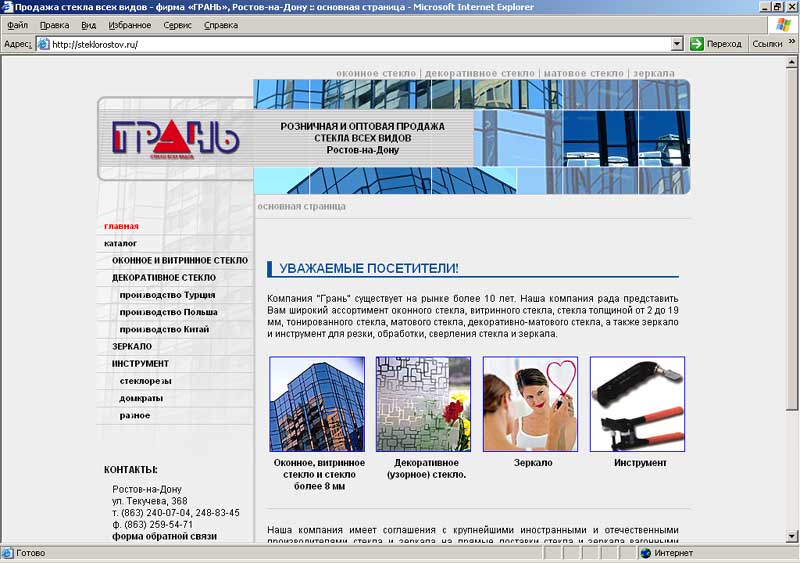Click the decorative patterned glass thumbnail
800x563 pixels.
[423, 404]
